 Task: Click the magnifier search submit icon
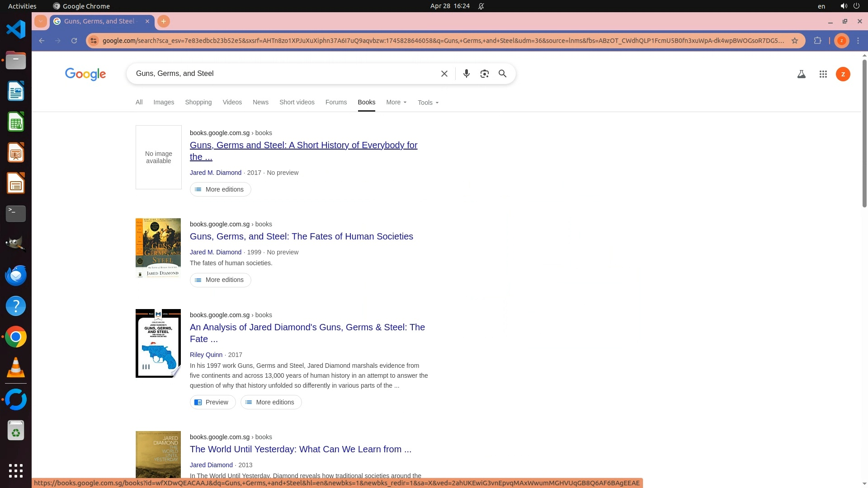(502, 74)
